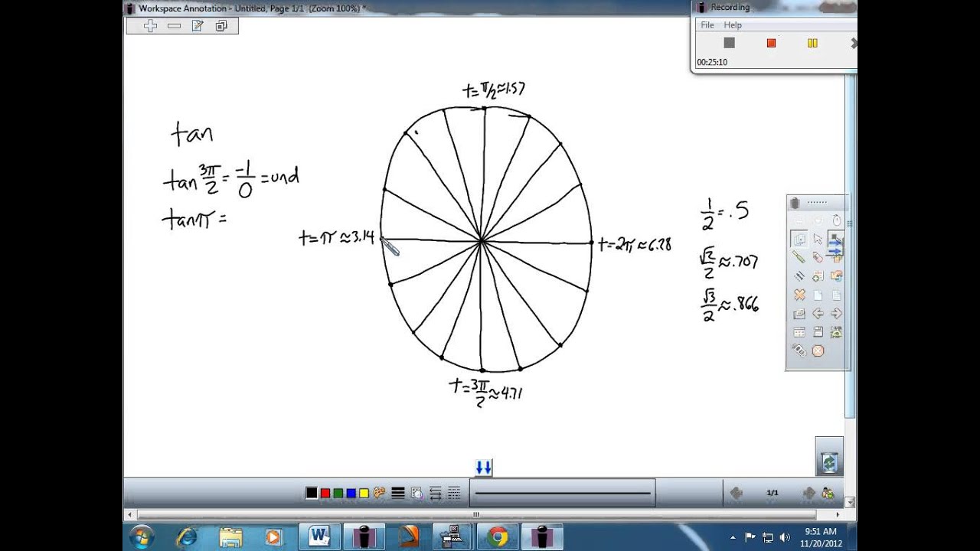Open the File menu in Recording window

tap(707, 25)
